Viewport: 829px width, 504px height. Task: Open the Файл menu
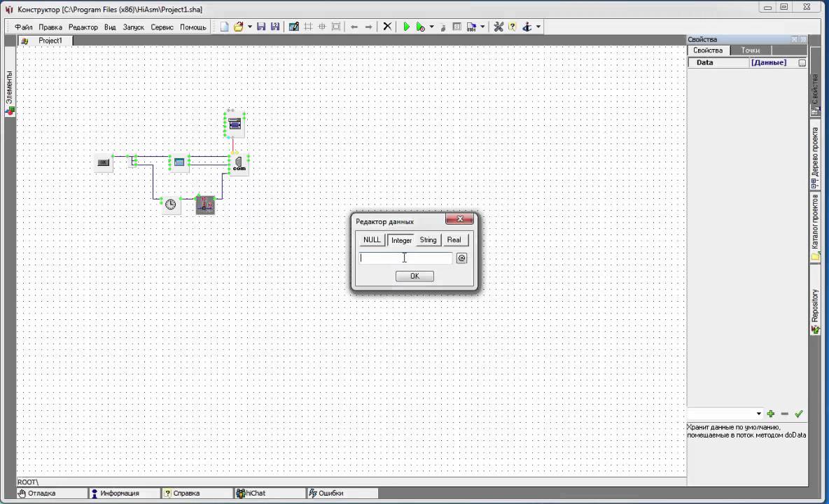[x=24, y=27]
